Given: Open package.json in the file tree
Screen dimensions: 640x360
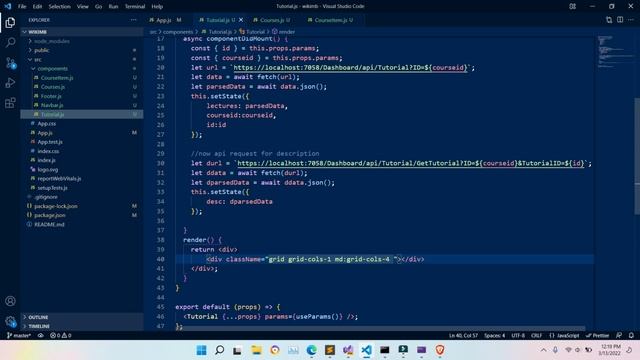Looking at the screenshot, I should pos(82,215).
